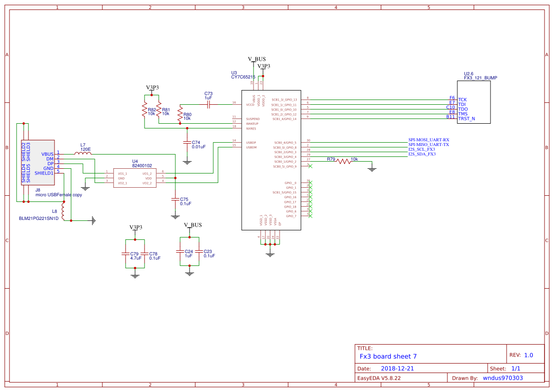Click the 120E value of L7
This screenshot has width=554, height=392.
pos(85,149)
